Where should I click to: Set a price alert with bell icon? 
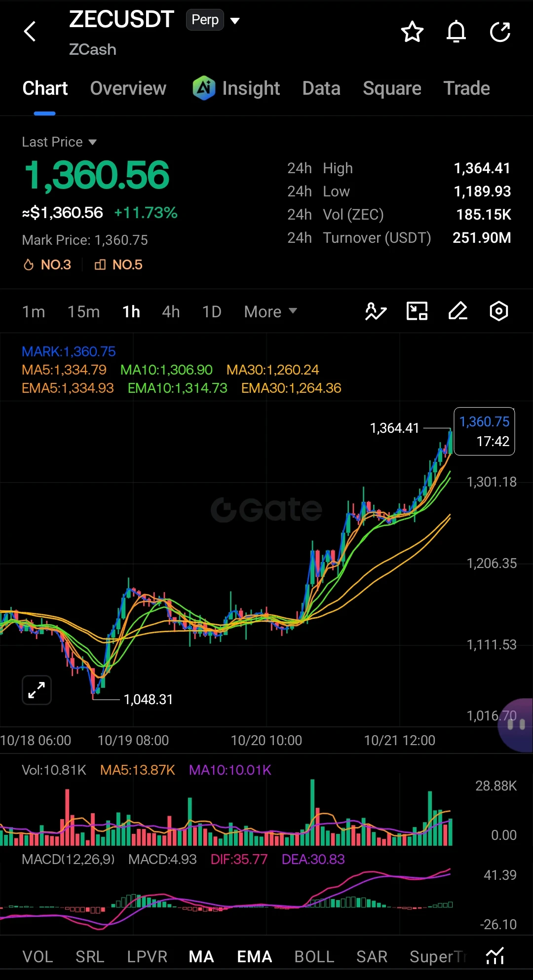click(x=456, y=32)
